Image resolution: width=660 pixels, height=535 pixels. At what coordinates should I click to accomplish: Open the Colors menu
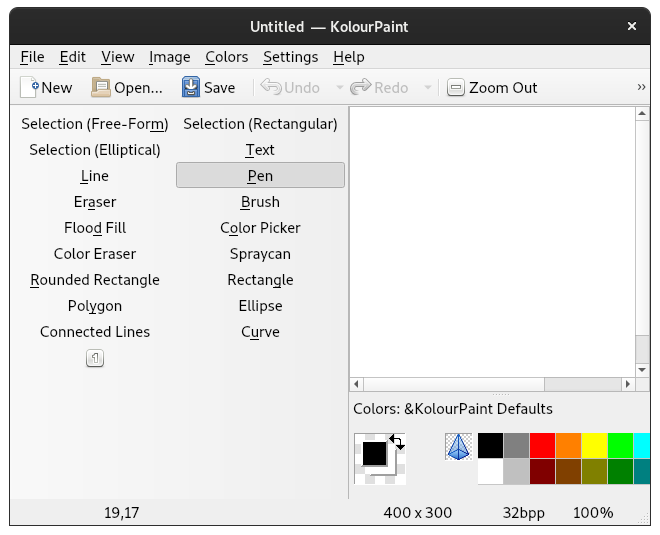(x=226, y=57)
